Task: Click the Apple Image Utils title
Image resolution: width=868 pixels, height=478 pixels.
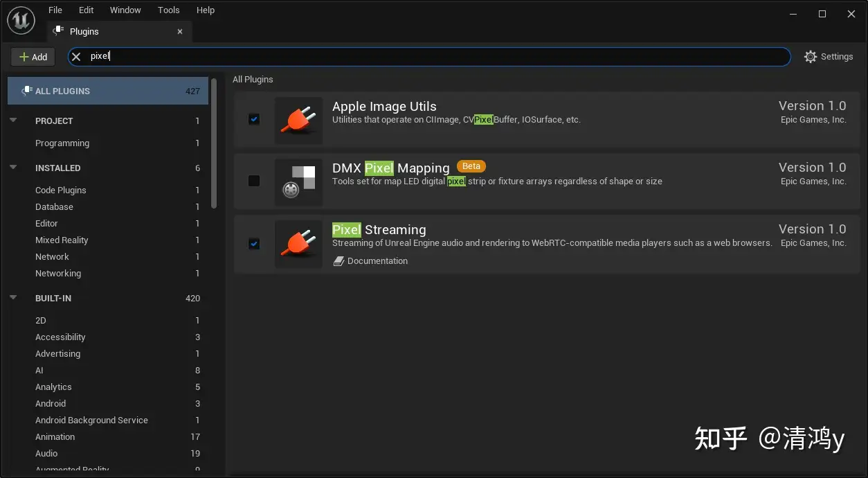Action: click(x=384, y=106)
